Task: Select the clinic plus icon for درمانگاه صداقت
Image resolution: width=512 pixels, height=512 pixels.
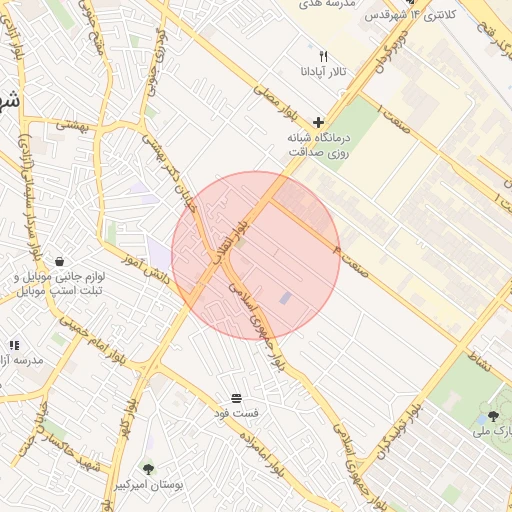Action: click(318, 122)
